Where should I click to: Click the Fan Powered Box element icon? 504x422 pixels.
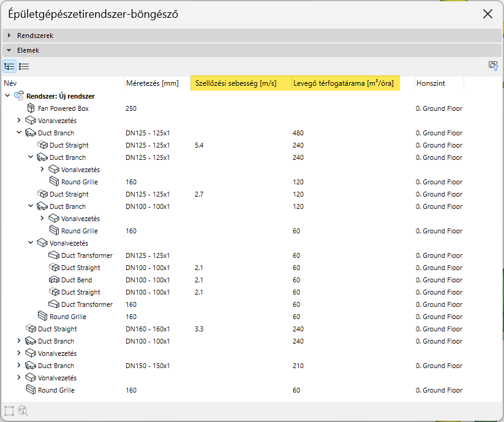(31, 108)
